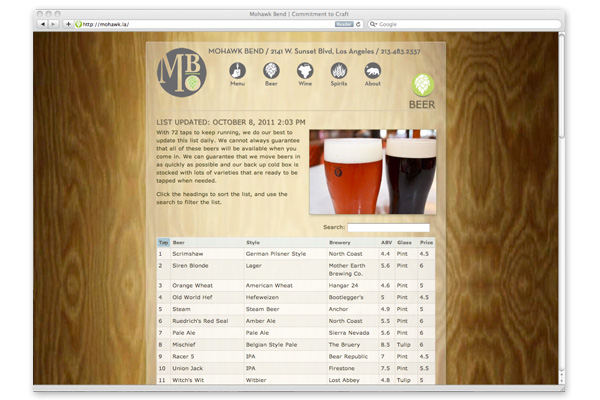Image resolution: width=600 pixels, height=400 pixels.
Task: Click the Reader button in the address bar
Action: 344,24
